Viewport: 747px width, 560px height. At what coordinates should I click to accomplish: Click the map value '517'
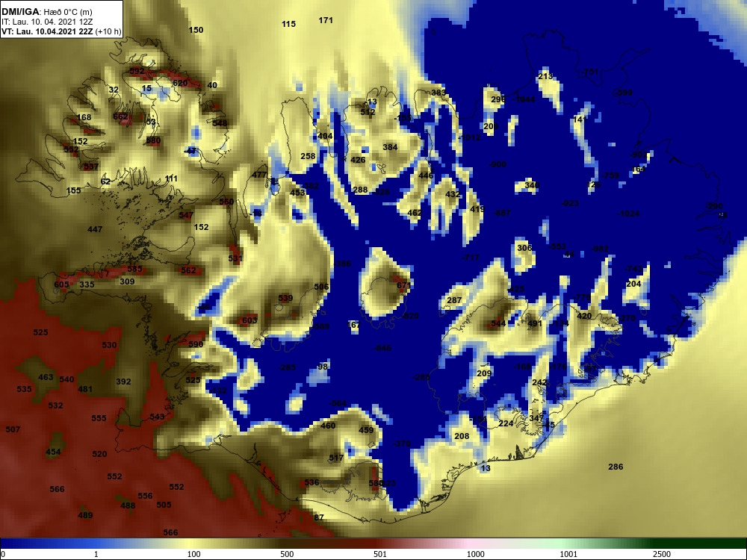click(x=336, y=458)
